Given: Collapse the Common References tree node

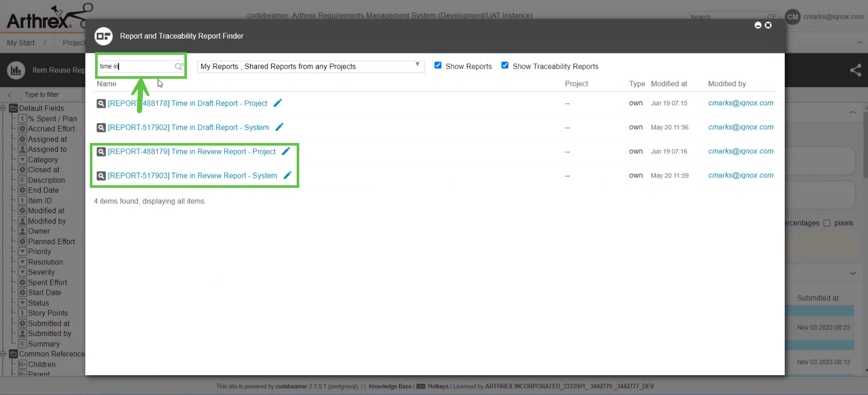Looking at the screenshot, I should (x=3, y=354).
